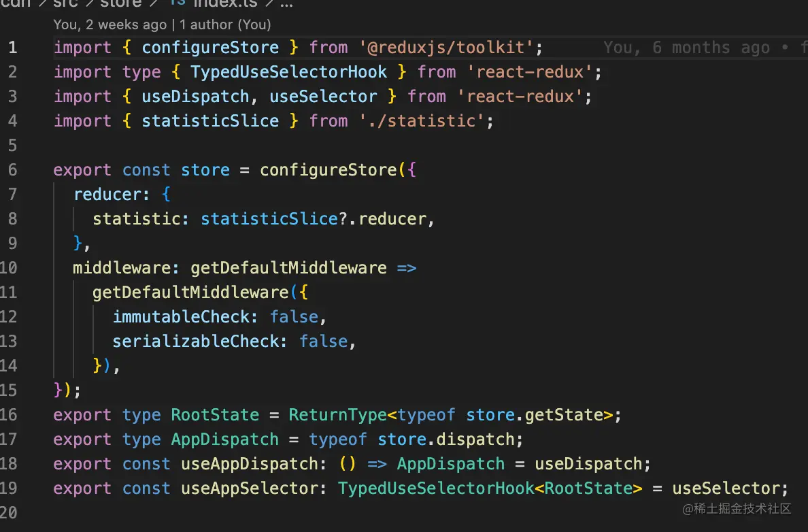Click the TS file icon in the breadcrumb

pyautogui.click(x=178, y=3)
